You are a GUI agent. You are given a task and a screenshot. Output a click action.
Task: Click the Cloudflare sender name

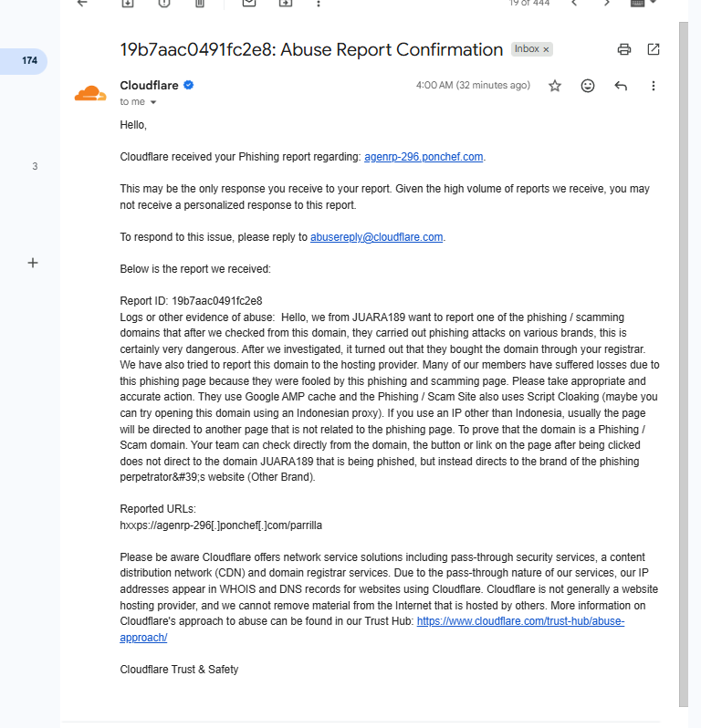click(x=149, y=86)
